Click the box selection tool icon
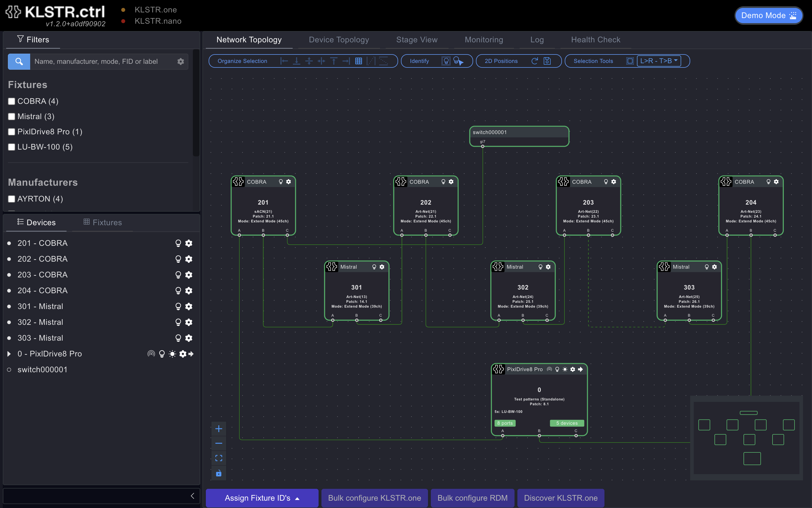This screenshot has width=812, height=508. [630, 61]
